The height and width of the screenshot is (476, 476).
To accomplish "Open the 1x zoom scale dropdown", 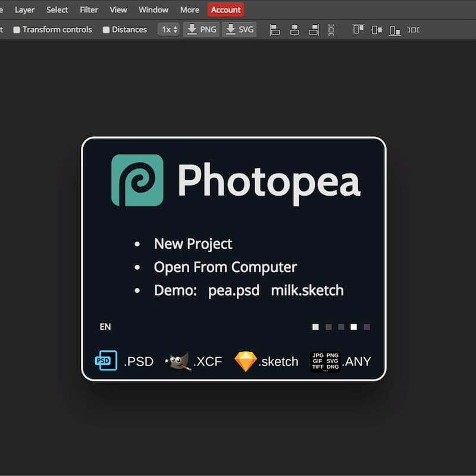I will [167, 29].
